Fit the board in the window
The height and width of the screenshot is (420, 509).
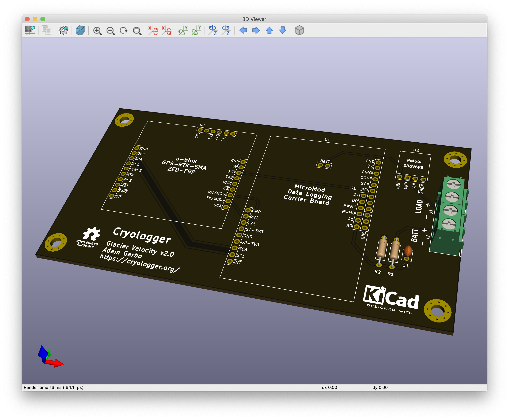click(x=137, y=31)
